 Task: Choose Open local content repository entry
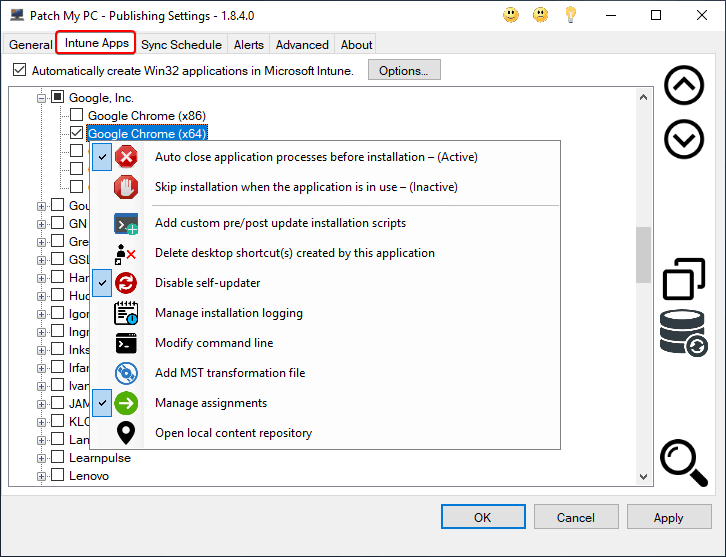coord(325,433)
